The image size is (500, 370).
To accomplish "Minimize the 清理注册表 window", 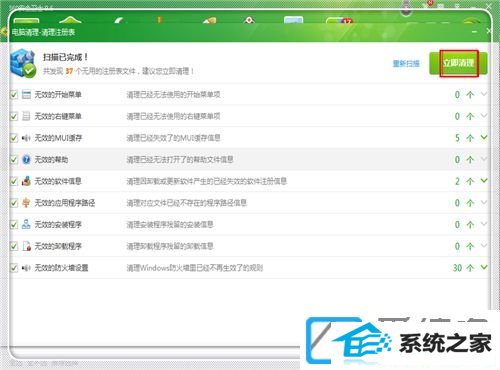I will (x=475, y=32).
